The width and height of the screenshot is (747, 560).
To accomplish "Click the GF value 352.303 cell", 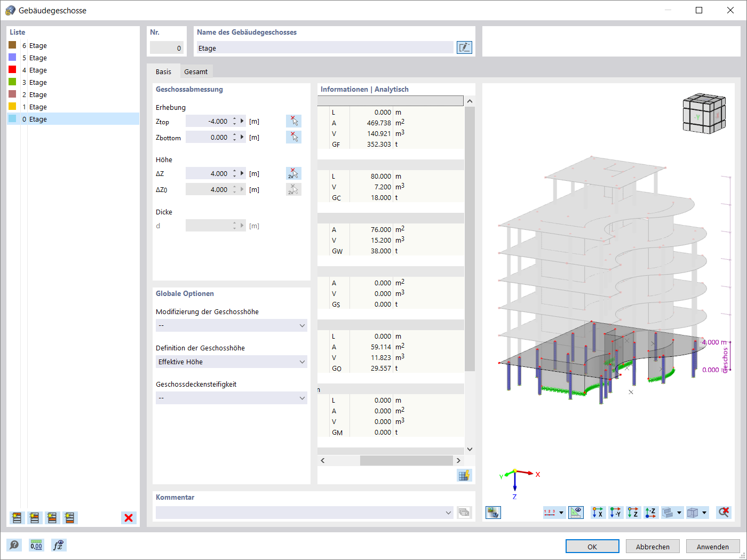I will (371, 144).
